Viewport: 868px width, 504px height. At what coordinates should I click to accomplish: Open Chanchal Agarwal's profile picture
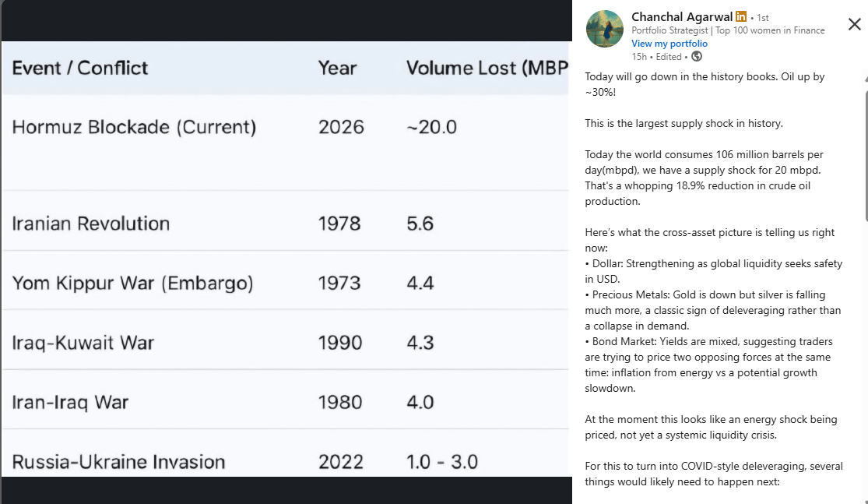604,30
